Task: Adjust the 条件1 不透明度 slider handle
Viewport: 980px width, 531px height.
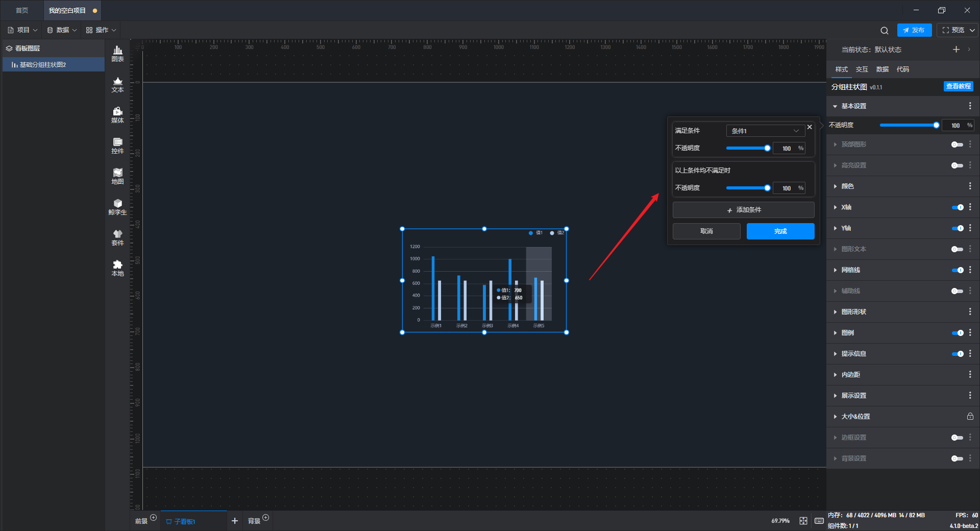Action: [767, 148]
